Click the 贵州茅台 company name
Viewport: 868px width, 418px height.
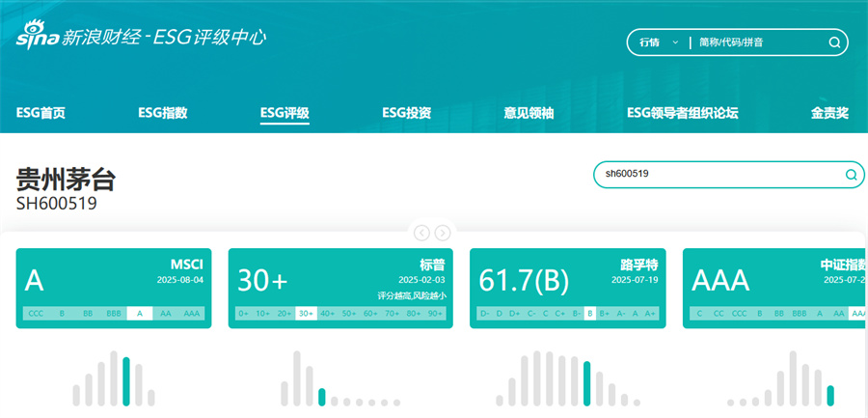67,181
